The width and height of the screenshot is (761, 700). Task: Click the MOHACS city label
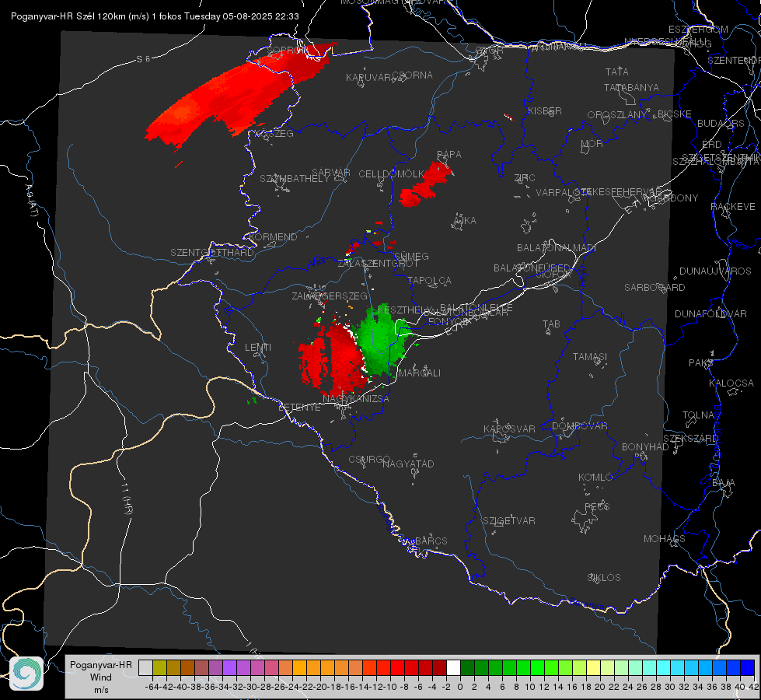click(665, 539)
